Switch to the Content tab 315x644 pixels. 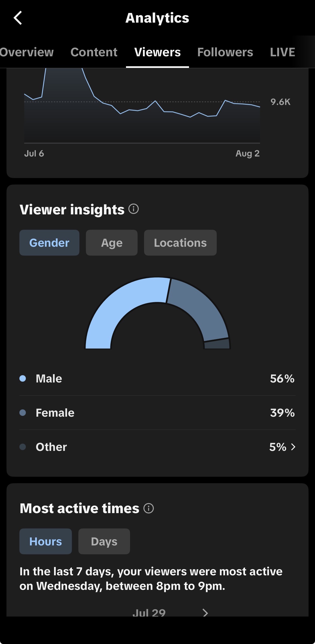[94, 52]
